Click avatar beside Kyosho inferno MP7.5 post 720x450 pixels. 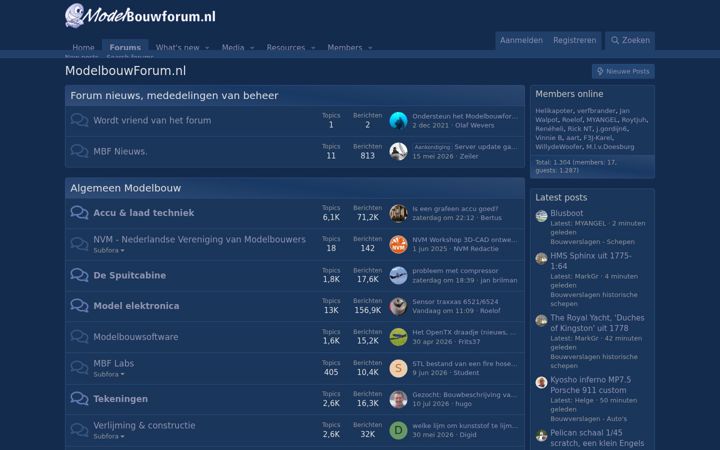click(541, 382)
